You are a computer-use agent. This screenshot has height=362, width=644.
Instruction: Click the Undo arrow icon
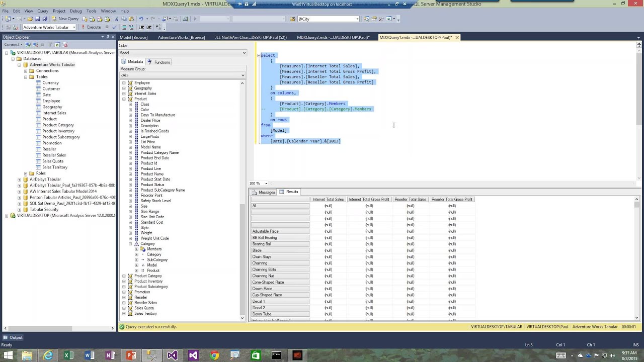pyautogui.click(x=141, y=19)
